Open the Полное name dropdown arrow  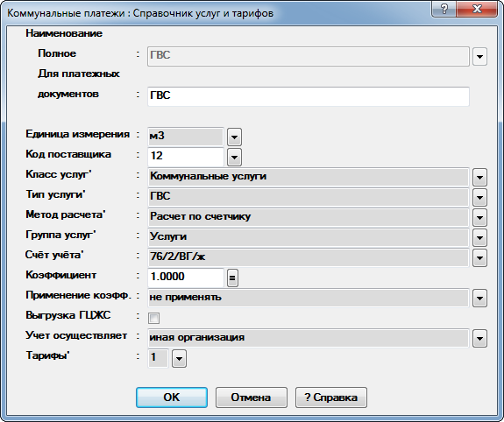click(479, 57)
